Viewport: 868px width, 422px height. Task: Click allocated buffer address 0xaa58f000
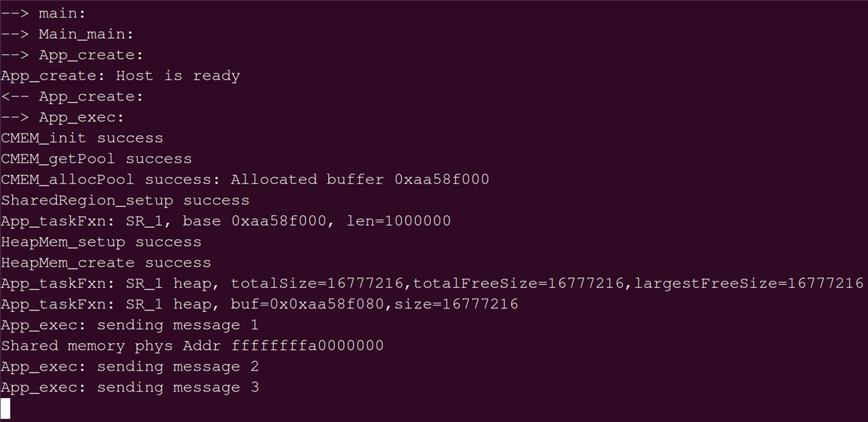(442, 179)
